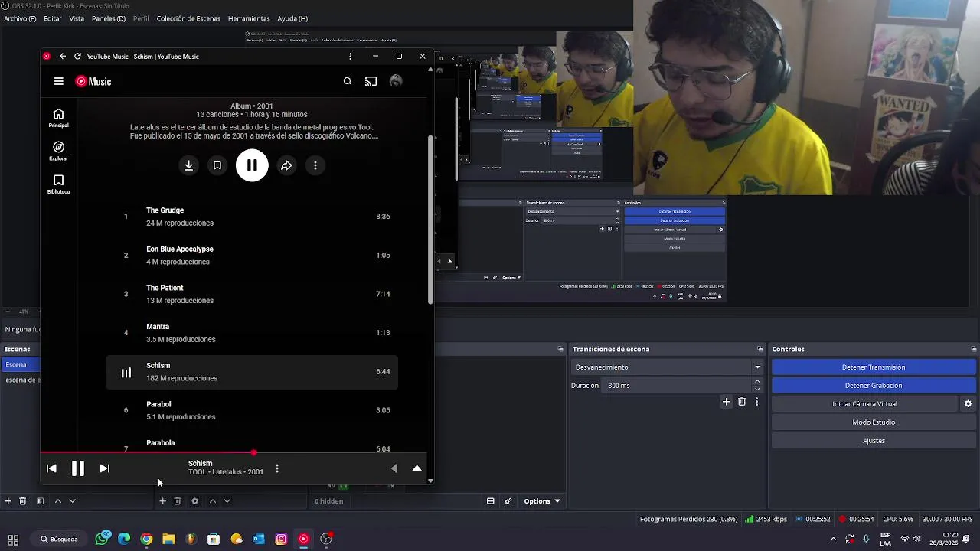Open the Desvanecimiento transition dropdown

(x=667, y=367)
